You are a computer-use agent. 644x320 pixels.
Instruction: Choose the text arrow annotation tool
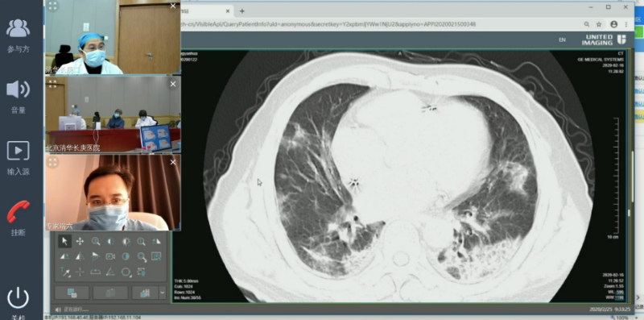(65, 272)
